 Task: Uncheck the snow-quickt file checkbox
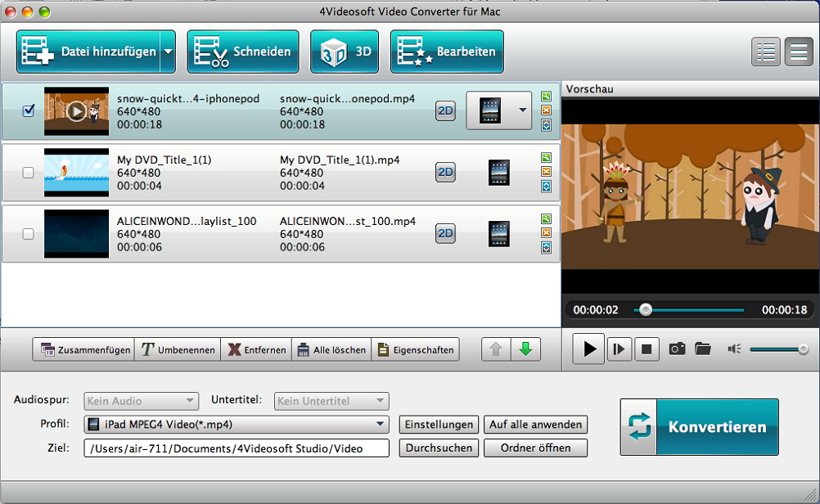pyautogui.click(x=29, y=110)
